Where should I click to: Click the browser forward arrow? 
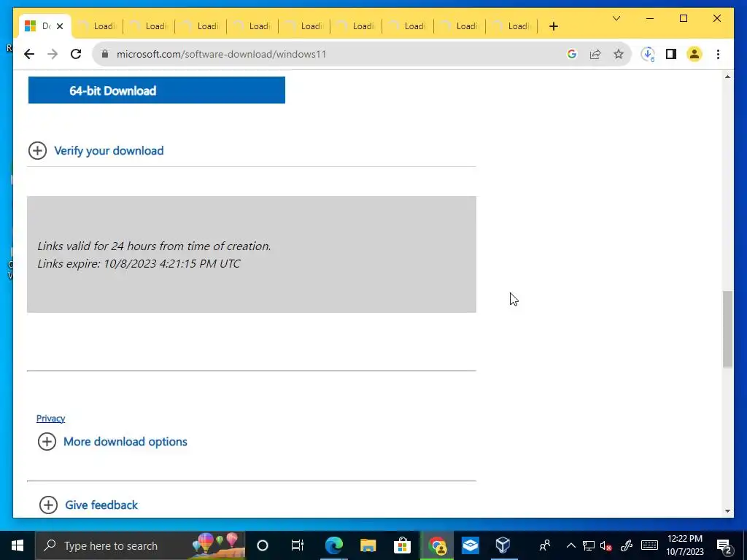[53, 54]
